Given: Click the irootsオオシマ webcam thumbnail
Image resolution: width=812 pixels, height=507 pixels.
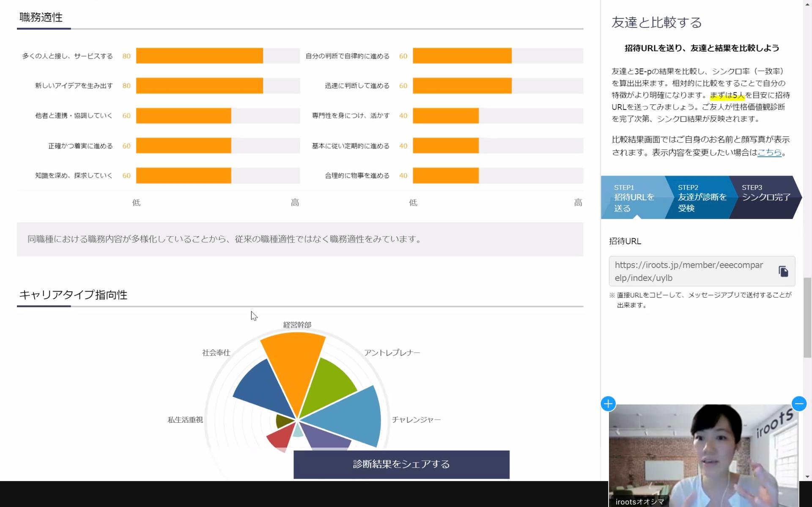Looking at the screenshot, I should (703, 455).
